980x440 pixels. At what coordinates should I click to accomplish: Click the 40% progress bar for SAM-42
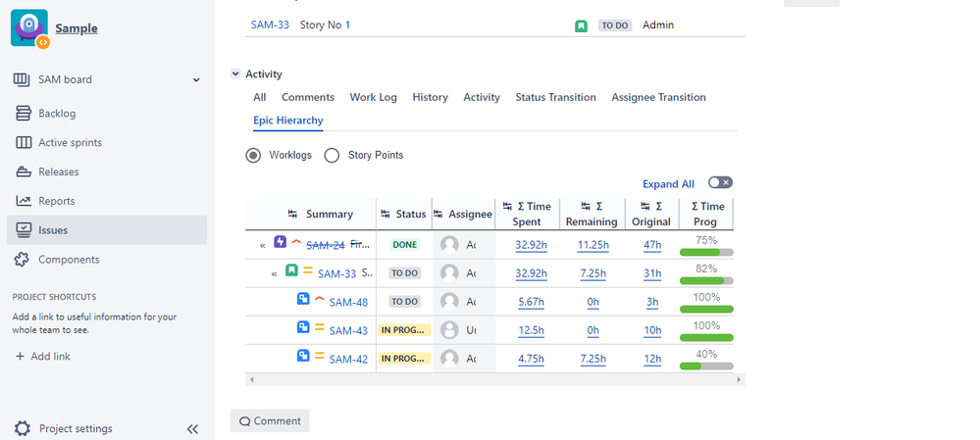click(706, 366)
